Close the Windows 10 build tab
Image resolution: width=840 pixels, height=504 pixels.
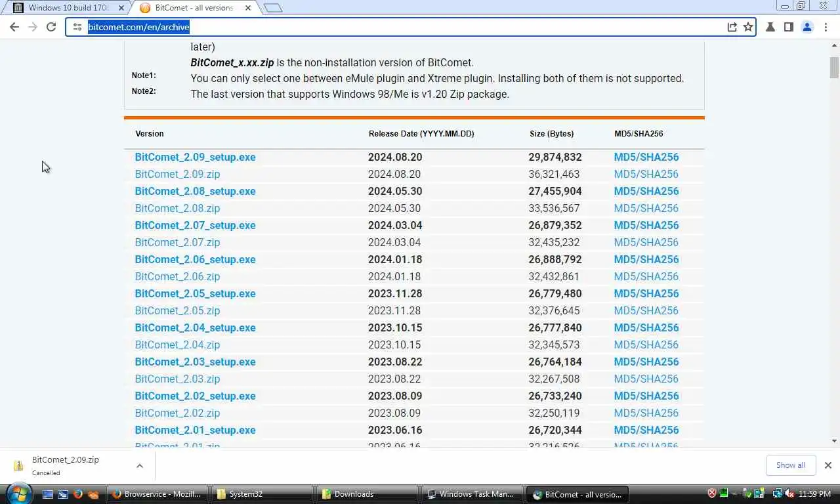pos(120,8)
